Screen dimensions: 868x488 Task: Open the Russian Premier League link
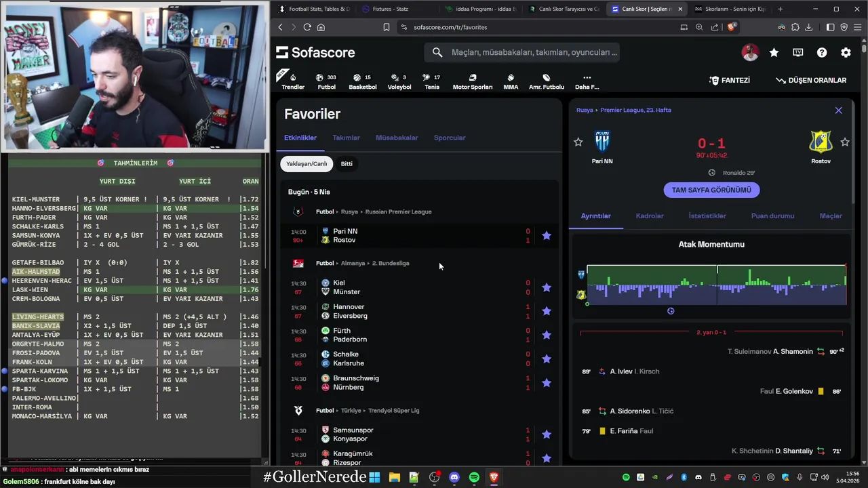[x=398, y=211]
